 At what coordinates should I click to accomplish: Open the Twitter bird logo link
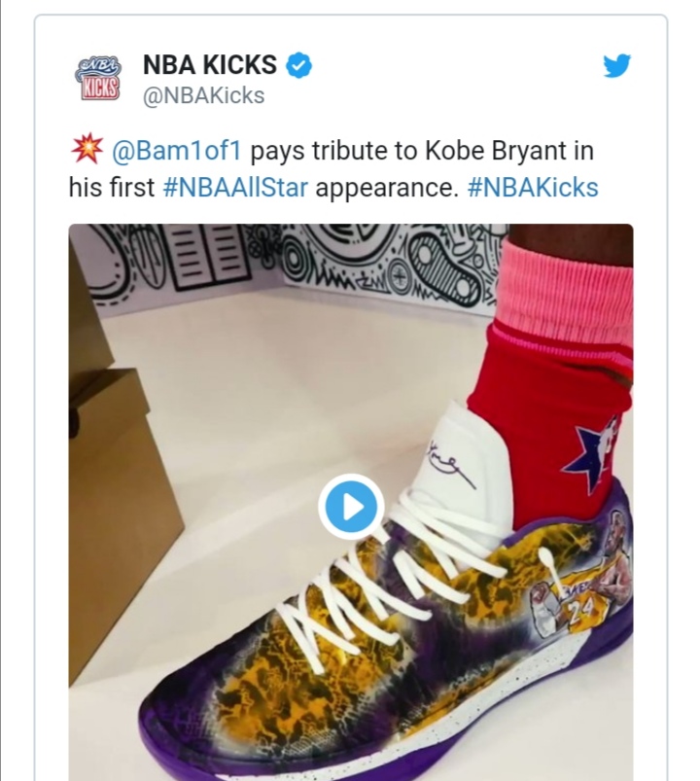[616, 67]
